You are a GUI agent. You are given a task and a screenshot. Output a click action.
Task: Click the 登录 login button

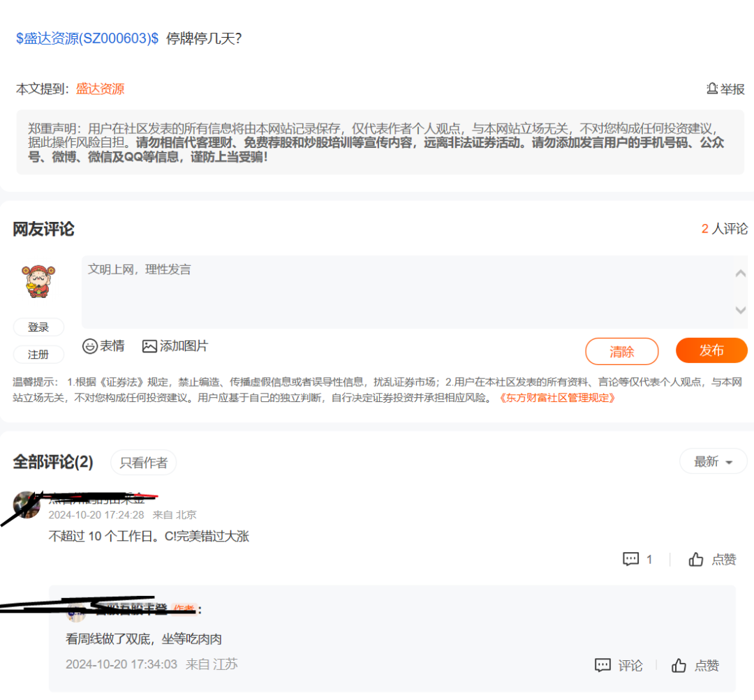(x=38, y=327)
